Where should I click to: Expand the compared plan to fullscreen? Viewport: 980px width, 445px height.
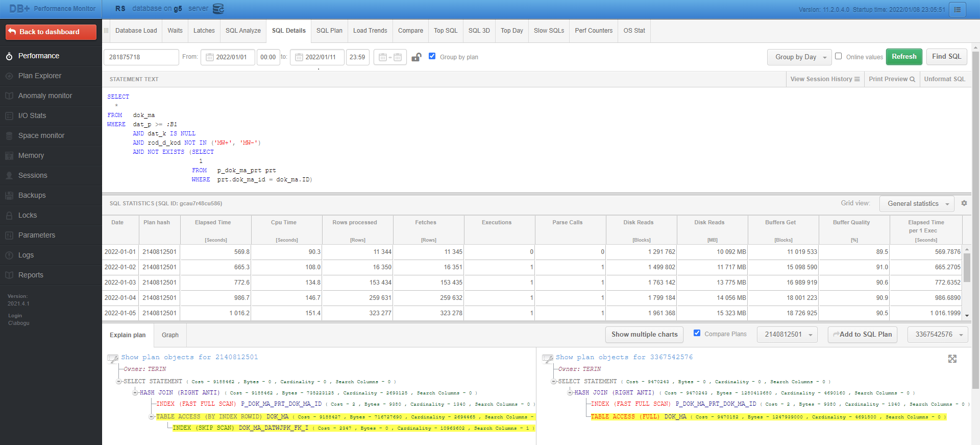952,359
